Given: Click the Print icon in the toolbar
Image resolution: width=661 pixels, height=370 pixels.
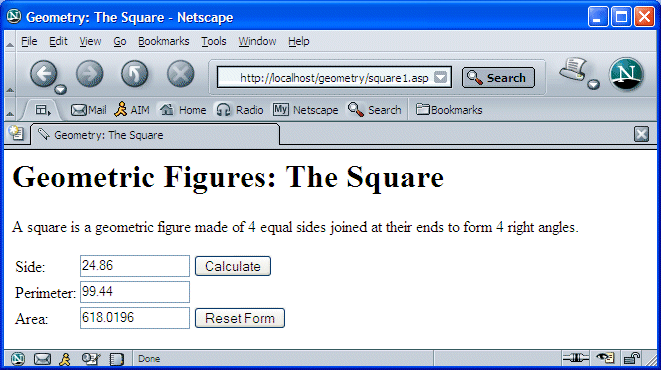Looking at the screenshot, I should pos(572,70).
